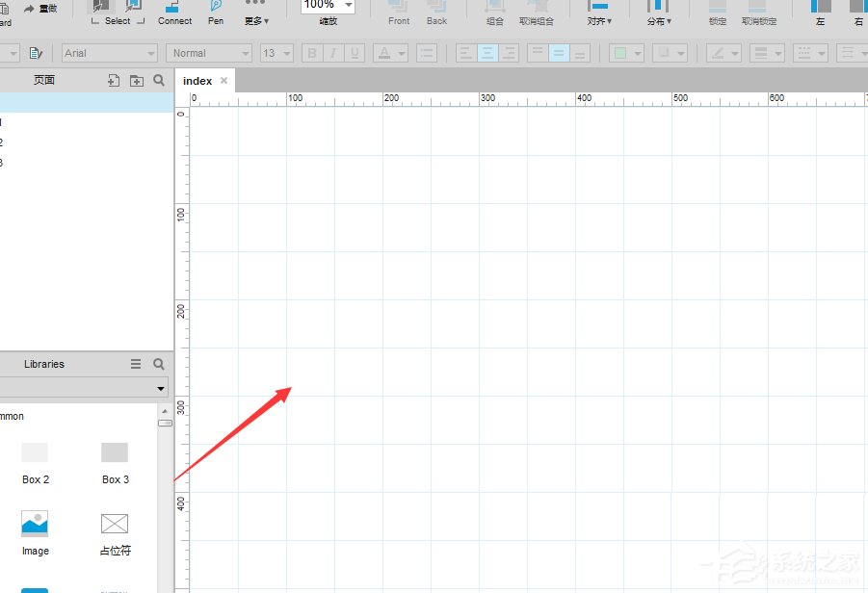Image resolution: width=868 pixels, height=593 pixels.
Task: Align text to bottom
Action: (x=580, y=53)
